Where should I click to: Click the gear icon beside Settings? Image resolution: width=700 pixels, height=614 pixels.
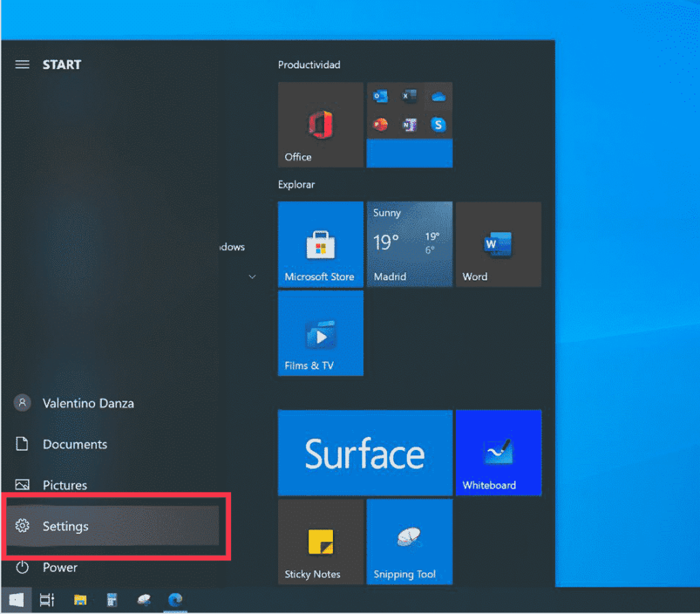23,526
